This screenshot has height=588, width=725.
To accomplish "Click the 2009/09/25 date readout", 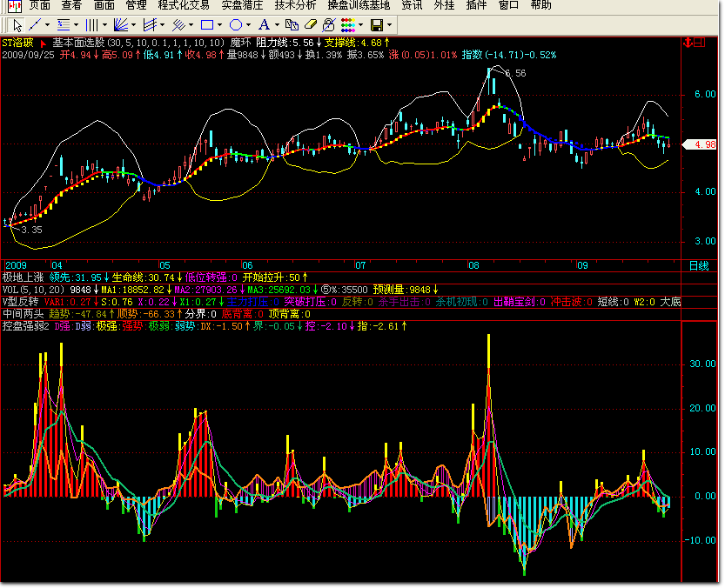I will [28, 55].
